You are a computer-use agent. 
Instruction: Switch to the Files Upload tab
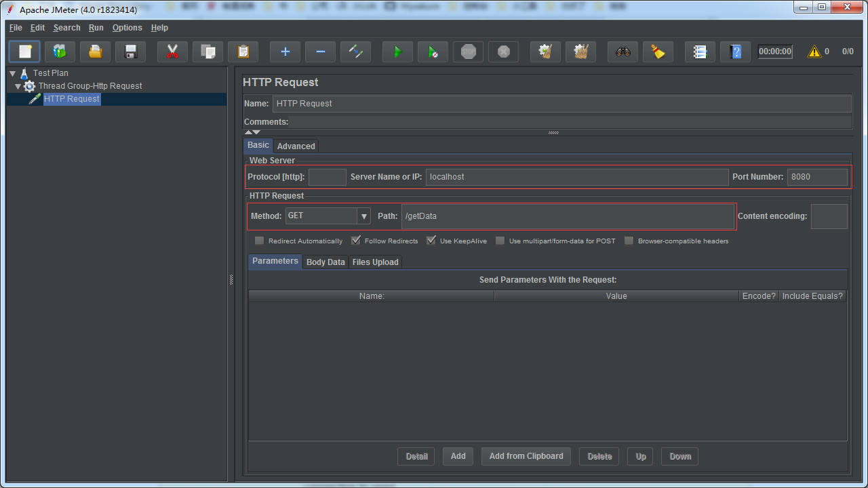tap(376, 262)
